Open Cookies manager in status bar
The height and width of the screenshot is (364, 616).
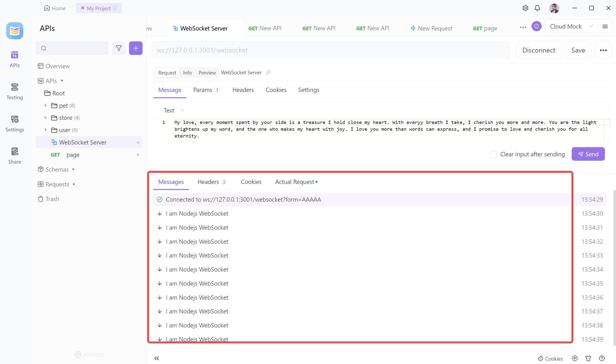click(550, 358)
